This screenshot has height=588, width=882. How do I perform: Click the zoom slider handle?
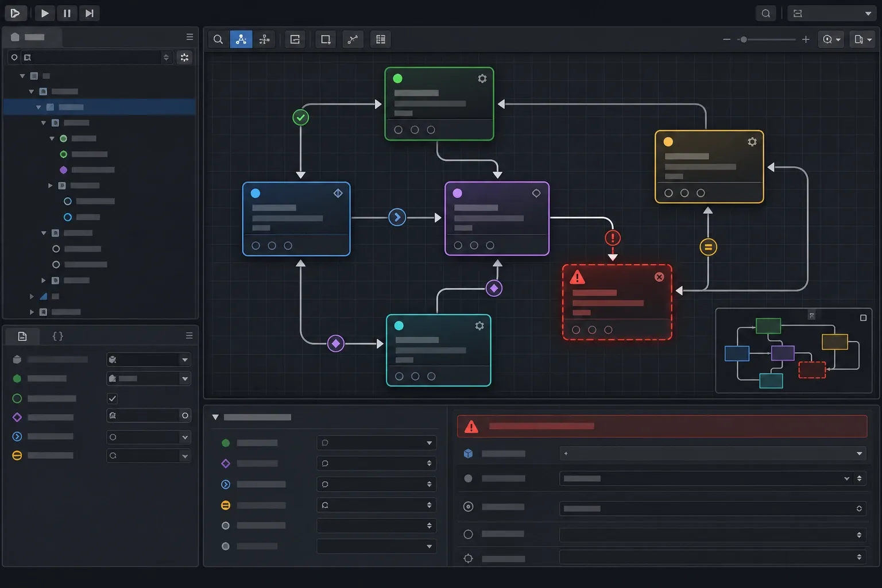coord(744,40)
